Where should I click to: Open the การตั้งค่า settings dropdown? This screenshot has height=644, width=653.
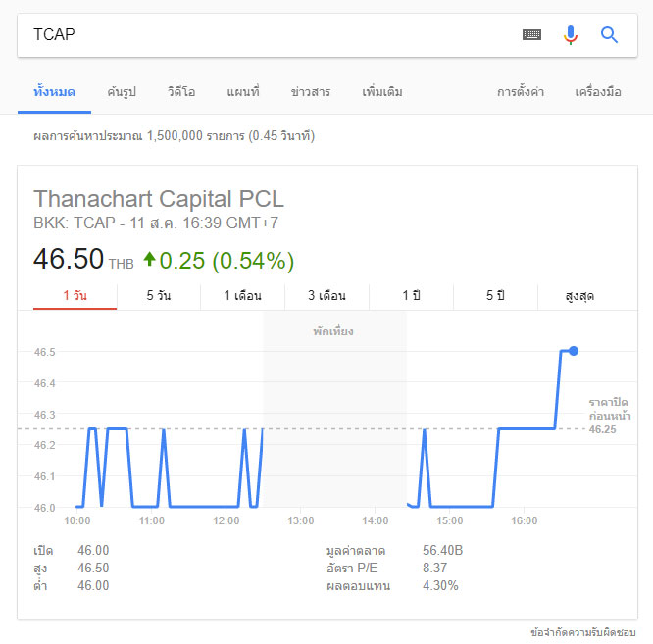pos(521,92)
